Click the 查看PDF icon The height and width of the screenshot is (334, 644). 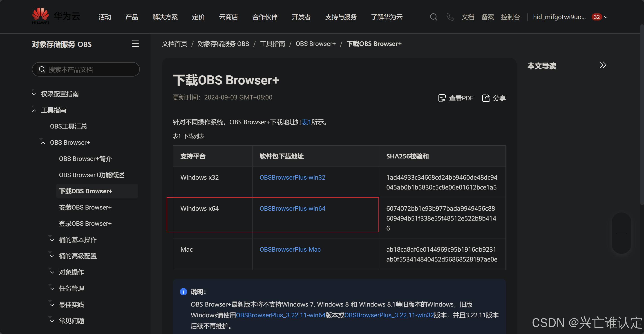pos(442,98)
